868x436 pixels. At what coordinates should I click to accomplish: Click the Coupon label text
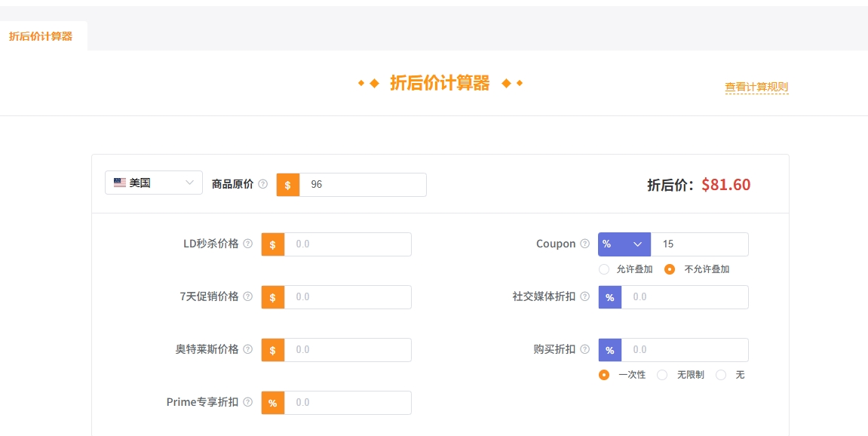click(556, 244)
